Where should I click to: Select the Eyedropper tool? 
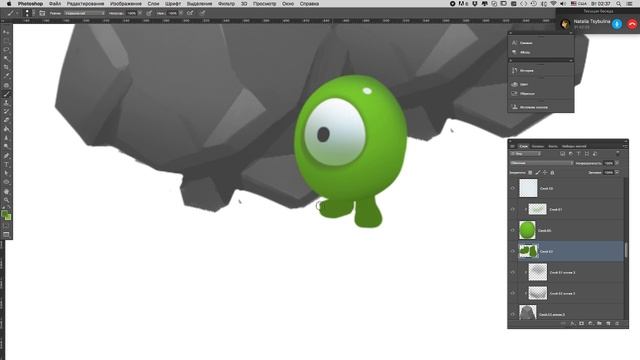(6, 76)
